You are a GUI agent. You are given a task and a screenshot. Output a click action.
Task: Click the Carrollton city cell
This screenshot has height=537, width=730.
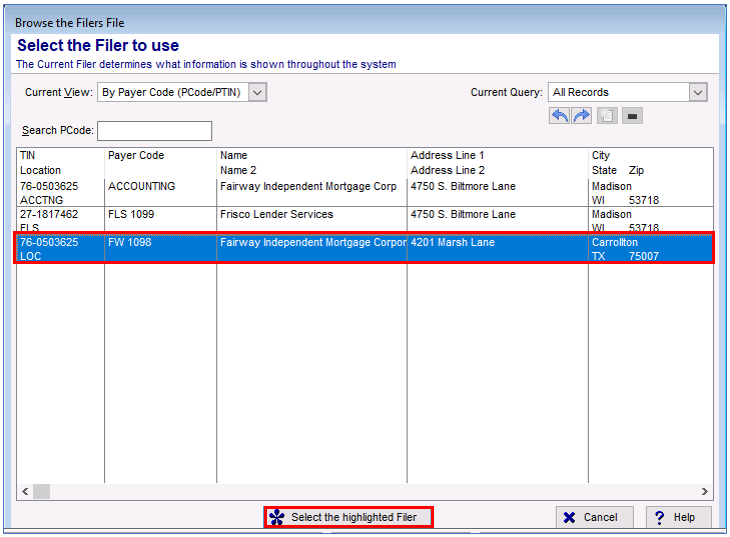615,242
